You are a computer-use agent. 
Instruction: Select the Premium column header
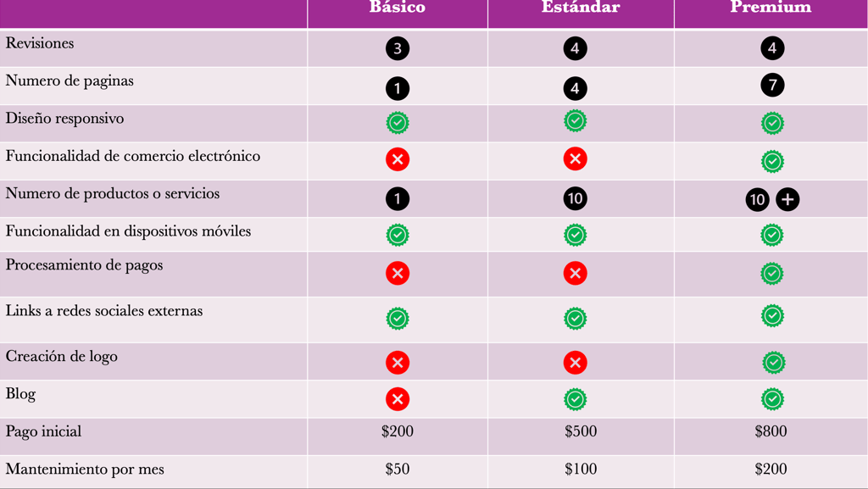point(771,7)
